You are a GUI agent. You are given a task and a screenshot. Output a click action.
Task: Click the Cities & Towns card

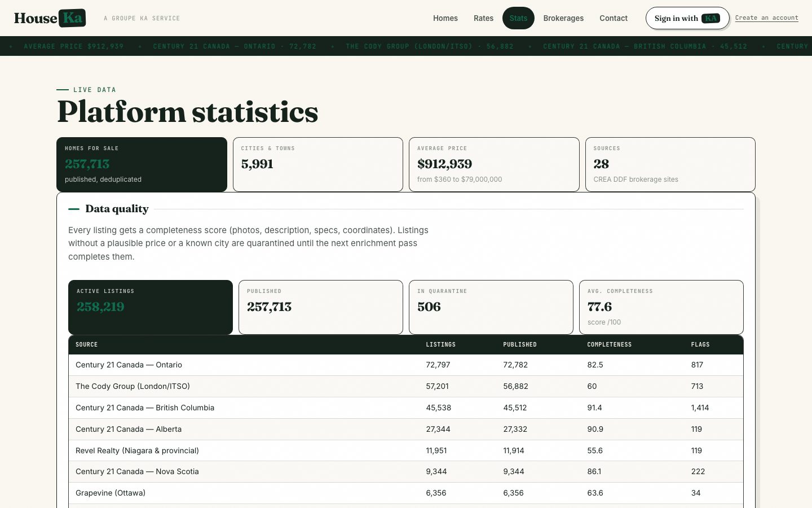click(x=318, y=164)
